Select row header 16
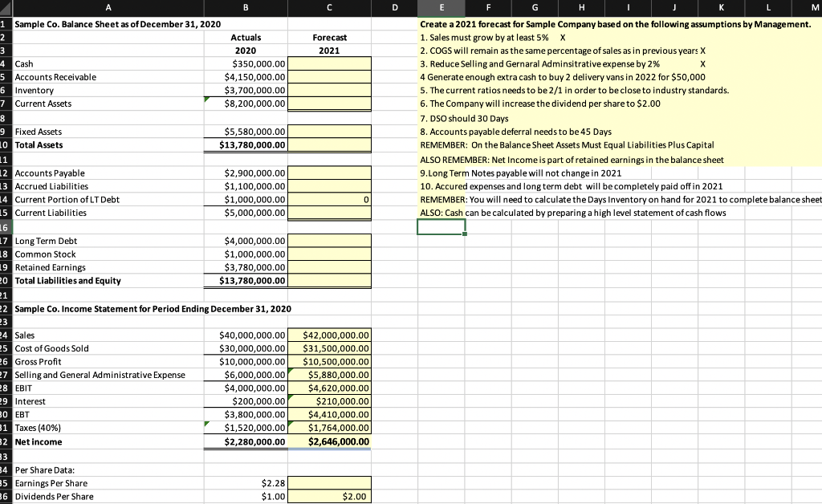Screen dimensions: 822x504 point(4,227)
